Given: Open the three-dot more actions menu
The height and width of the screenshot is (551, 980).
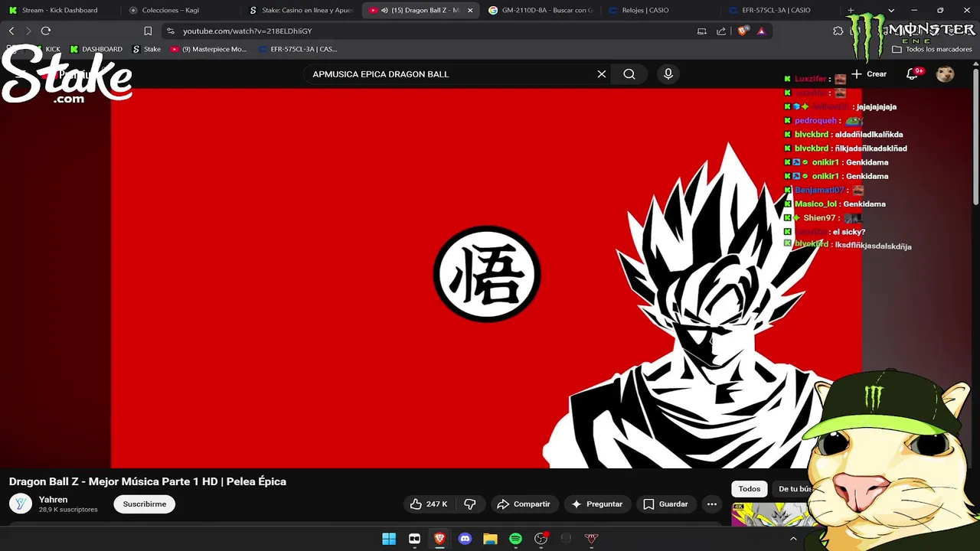Looking at the screenshot, I should coord(712,504).
